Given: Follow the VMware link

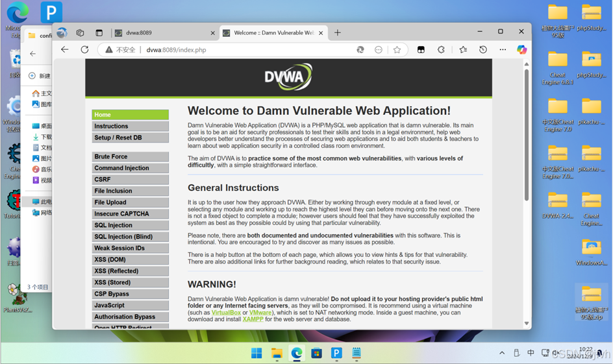Looking at the screenshot, I should [x=260, y=313].
